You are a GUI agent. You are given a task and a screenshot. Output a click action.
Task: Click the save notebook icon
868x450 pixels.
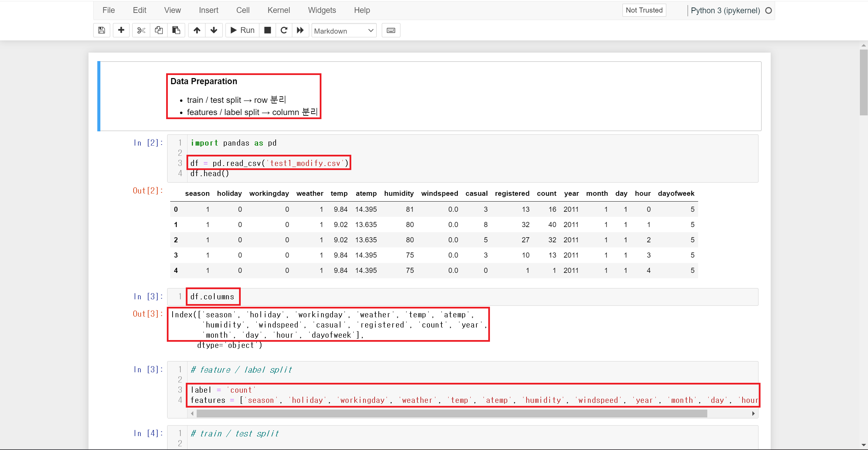pos(101,30)
